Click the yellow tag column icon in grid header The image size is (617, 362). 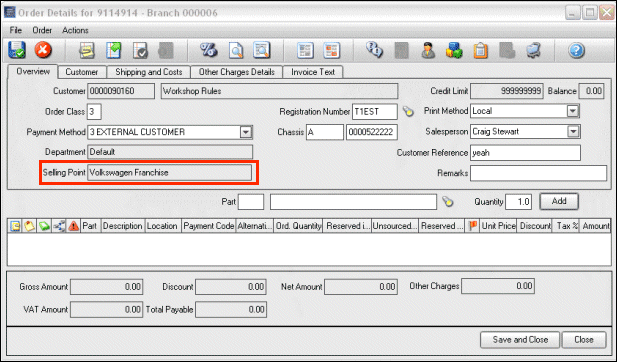30,226
